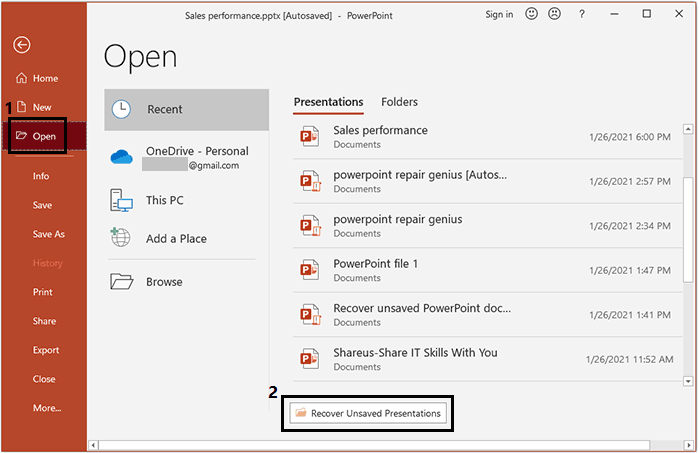Click Recover Unsaved Presentations button
700x453 pixels.
[x=368, y=413]
